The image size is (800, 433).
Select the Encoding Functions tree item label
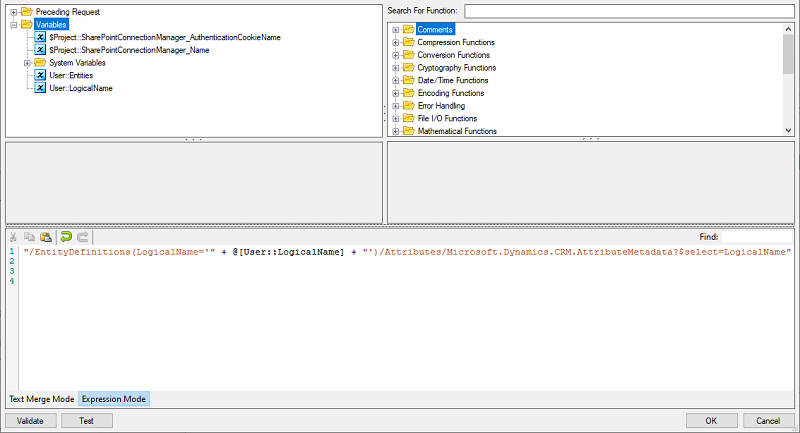point(451,93)
